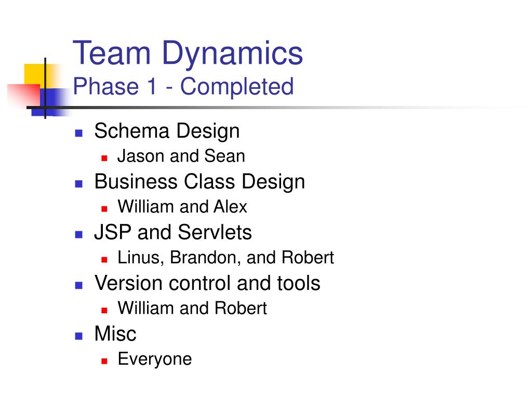The image size is (532, 399).
Task: Select the William and Alex line
Action: point(182,207)
